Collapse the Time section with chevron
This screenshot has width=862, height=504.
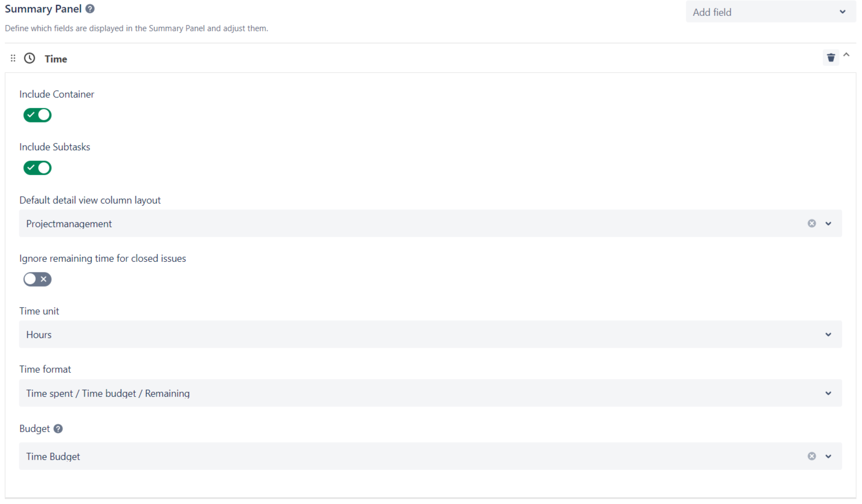[847, 55]
